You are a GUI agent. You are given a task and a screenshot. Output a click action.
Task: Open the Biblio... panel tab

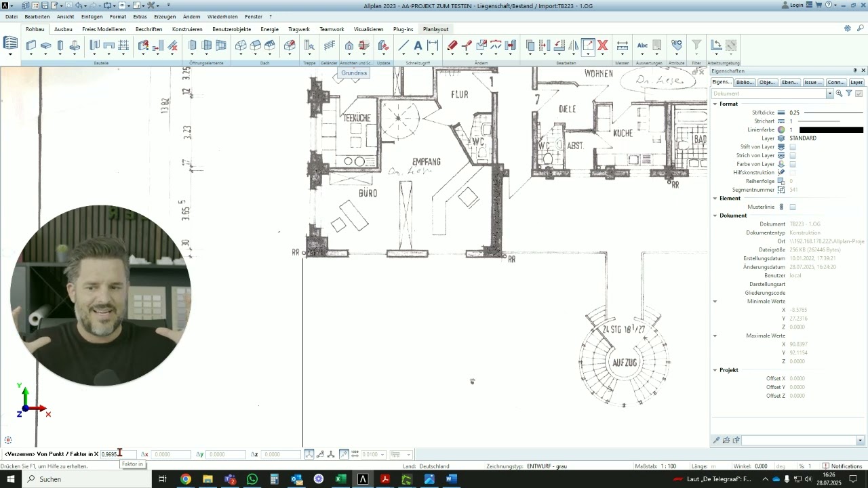[x=745, y=82]
